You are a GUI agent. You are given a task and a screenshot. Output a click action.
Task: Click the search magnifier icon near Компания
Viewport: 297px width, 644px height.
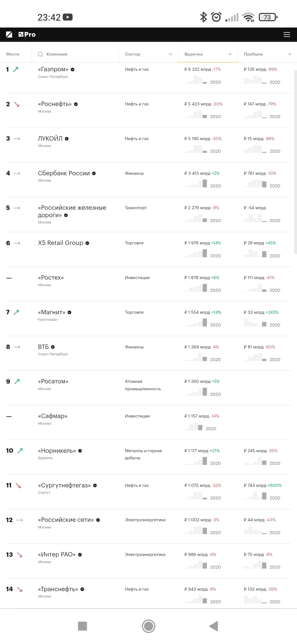40,54
